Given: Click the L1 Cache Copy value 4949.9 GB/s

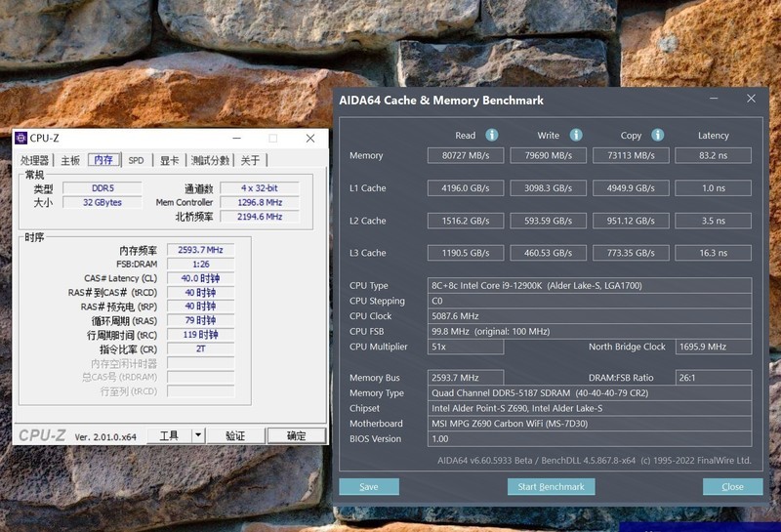Looking at the screenshot, I should pos(631,188).
